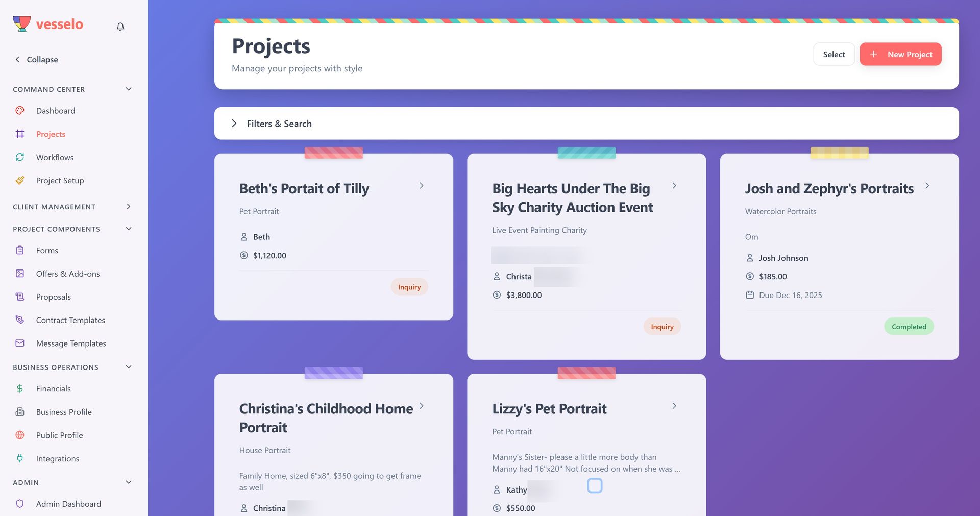The image size is (980, 516).
Task: Click the Workflows refresh-arrows icon
Action: (x=20, y=157)
